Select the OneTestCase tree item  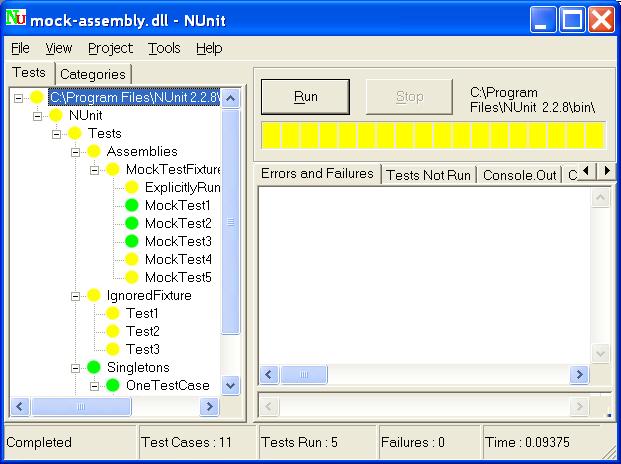(x=168, y=385)
